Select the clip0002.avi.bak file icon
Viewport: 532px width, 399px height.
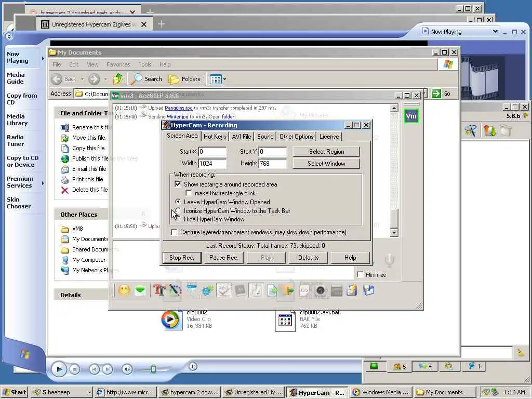(x=285, y=321)
